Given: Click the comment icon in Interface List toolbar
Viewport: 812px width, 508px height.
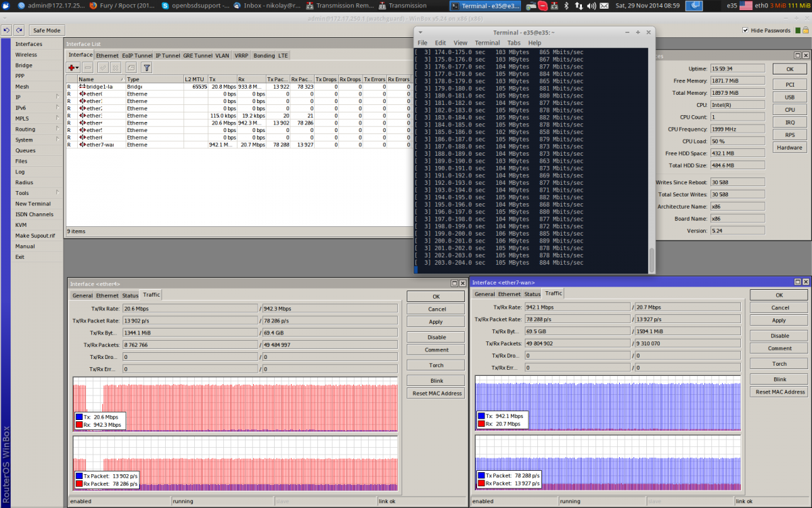Looking at the screenshot, I should click(x=131, y=67).
